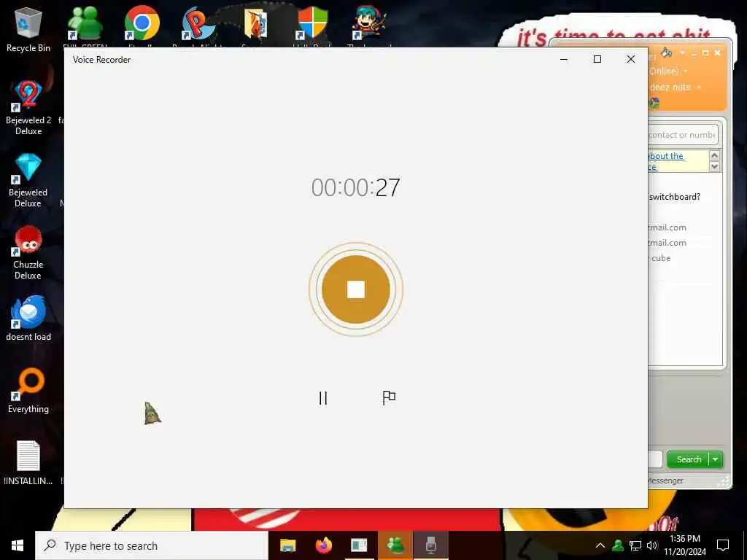The width and height of the screenshot is (747, 560).
Task: Select the 'cube' contact in Messenger
Action: (661, 258)
